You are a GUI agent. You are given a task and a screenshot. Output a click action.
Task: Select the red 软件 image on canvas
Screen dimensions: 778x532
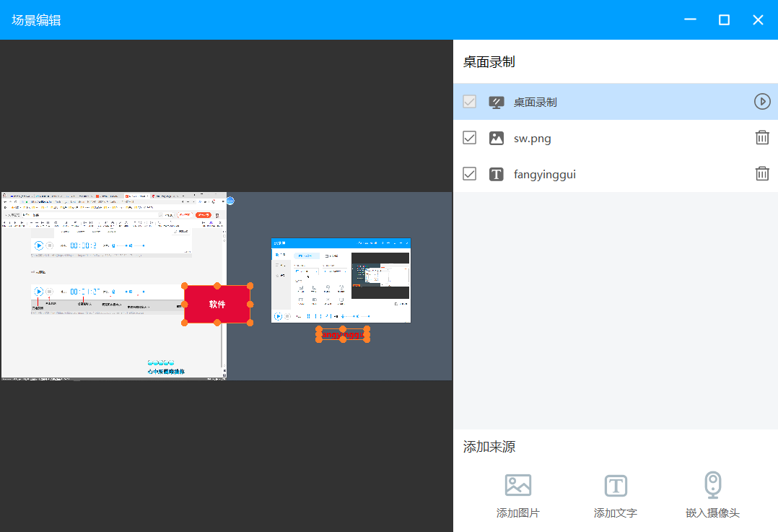click(217, 304)
